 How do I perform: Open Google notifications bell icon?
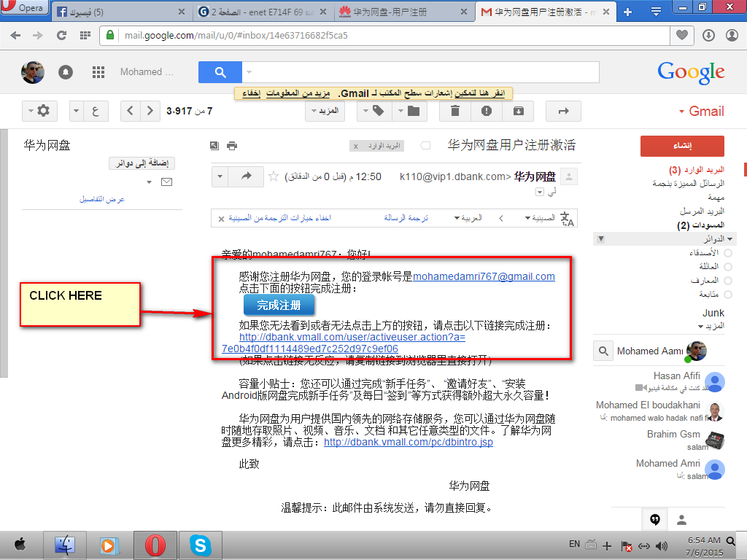pyautogui.click(x=66, y=72)
